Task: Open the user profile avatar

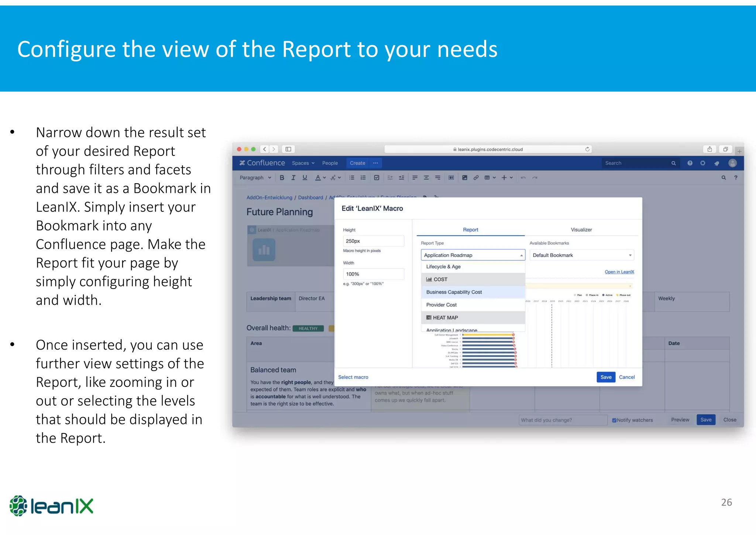Action: [x=732, y=163]
